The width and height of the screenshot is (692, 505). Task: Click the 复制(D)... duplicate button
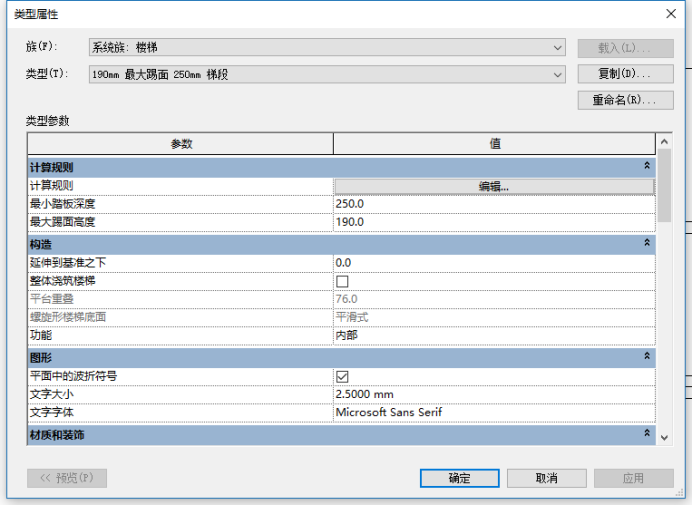625,74
